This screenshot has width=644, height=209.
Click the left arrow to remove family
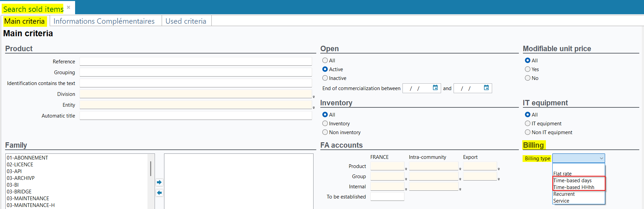point(159,193)
